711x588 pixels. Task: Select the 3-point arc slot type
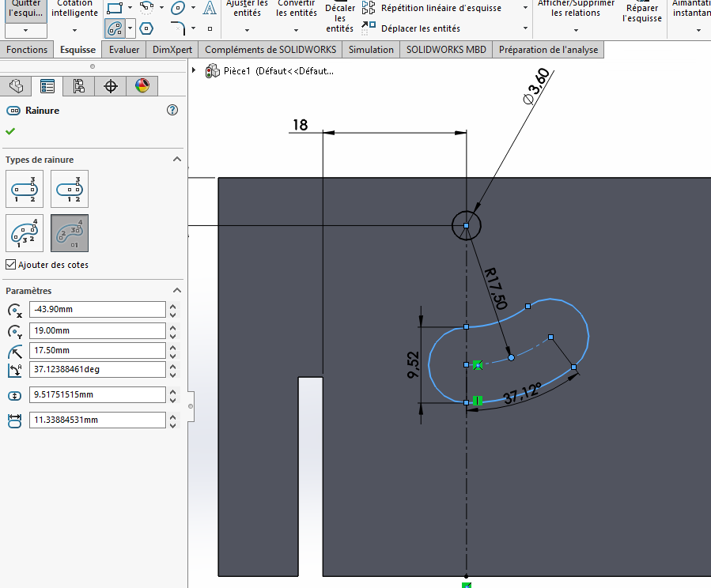pyautogui.click(x=25, y=234)
